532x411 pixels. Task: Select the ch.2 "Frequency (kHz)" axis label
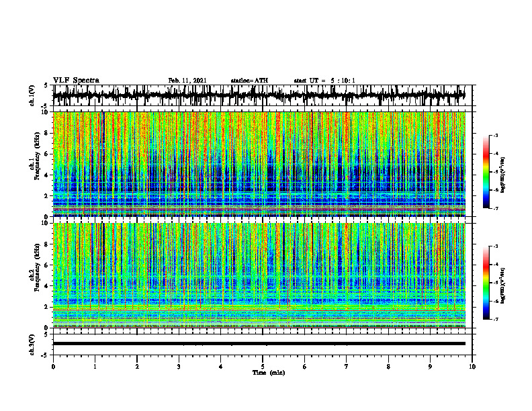point(37,267)
